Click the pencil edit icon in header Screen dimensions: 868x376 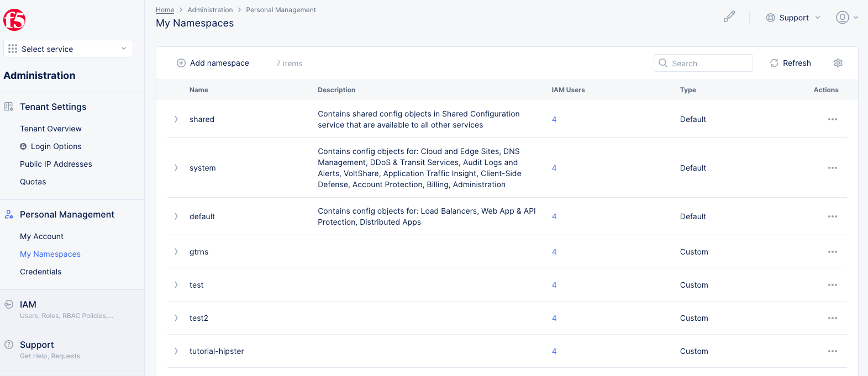point(729,17)
